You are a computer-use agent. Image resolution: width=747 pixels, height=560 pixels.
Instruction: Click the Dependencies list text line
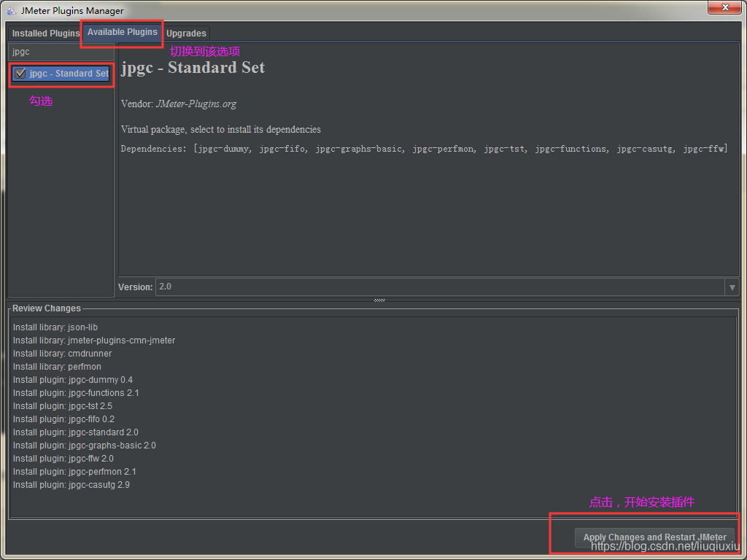pyautogui.click(x=425, y=149)
